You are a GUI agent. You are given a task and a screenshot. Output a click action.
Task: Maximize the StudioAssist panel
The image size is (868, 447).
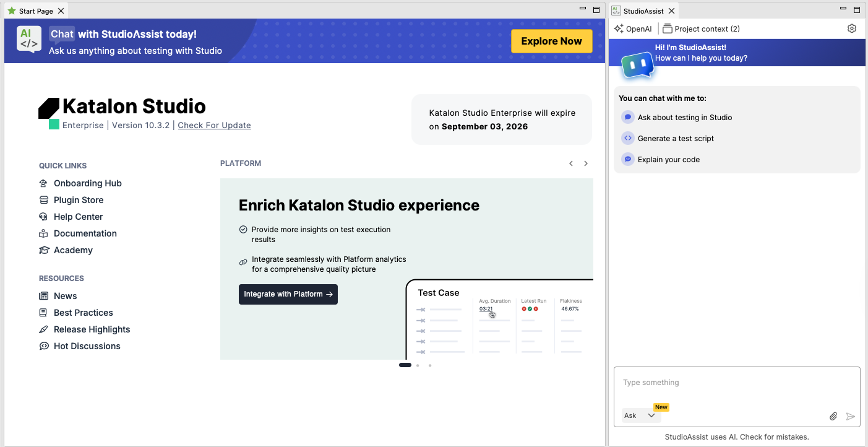click(x=857, y=10)
